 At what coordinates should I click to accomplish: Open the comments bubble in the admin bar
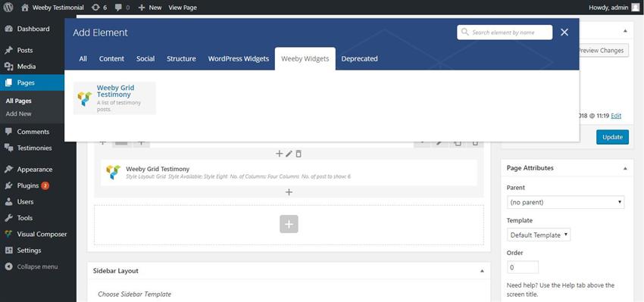pos(123,8)
